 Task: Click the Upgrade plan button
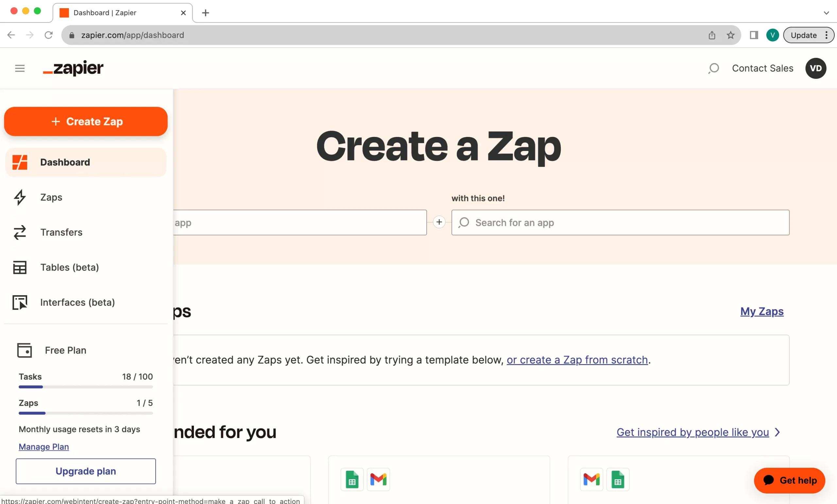point(86,471)
